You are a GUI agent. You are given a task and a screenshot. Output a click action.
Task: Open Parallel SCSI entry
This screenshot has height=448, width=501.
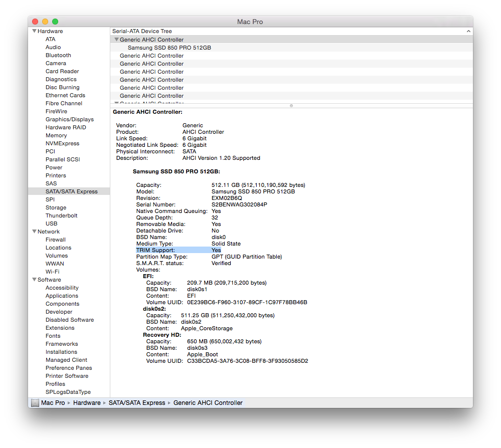pyautogui.click(x=63, y=159)
